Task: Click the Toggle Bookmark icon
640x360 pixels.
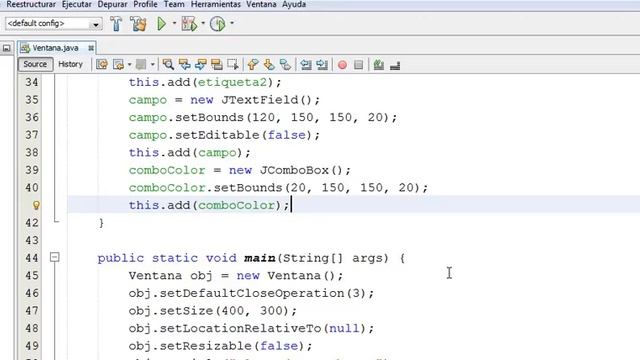Action: pyautogui.click(x=285, y=64)
